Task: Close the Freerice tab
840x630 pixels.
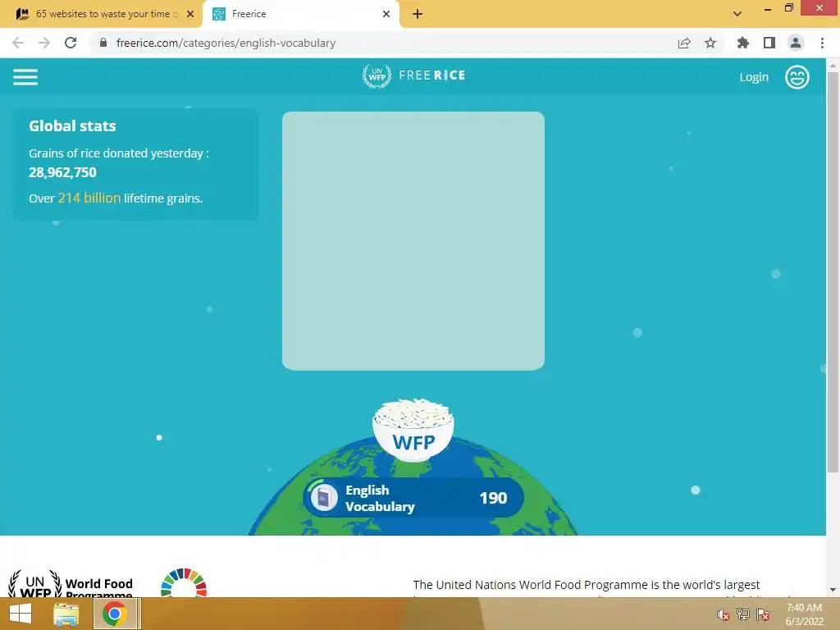Action: (386, 14)
